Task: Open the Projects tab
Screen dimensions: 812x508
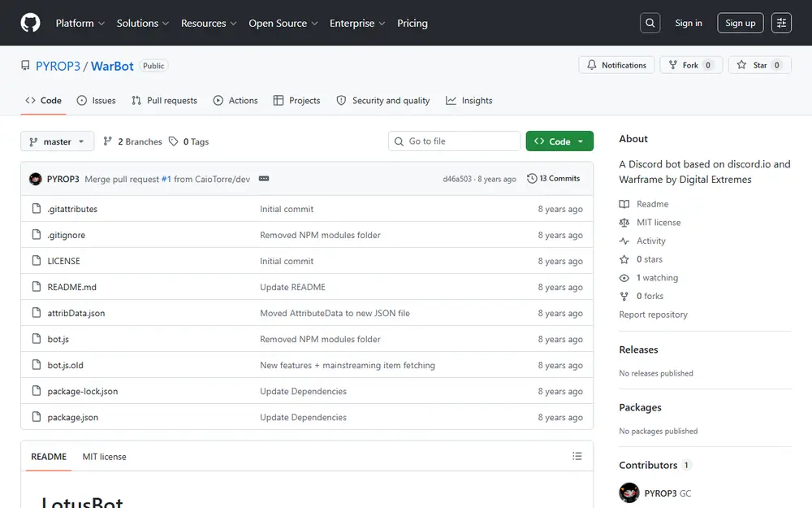Action: (296, 101)
